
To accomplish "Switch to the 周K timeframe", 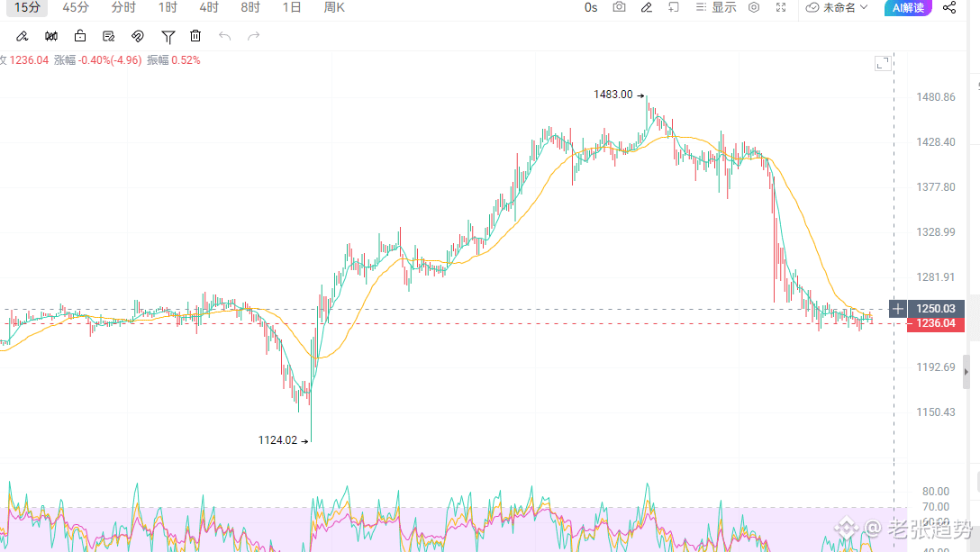I will click(334, 7).
